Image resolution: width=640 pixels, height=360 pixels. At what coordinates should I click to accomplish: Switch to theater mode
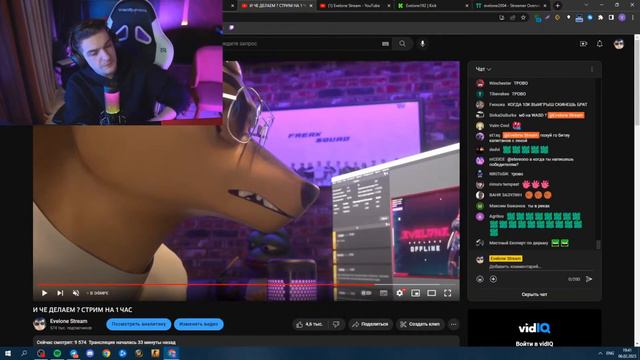pos(431,293)
